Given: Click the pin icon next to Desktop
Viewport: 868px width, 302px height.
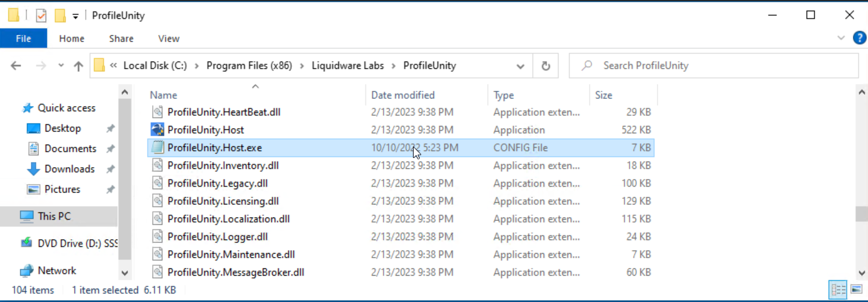Looking at the screenshot, I should [110, 128].
